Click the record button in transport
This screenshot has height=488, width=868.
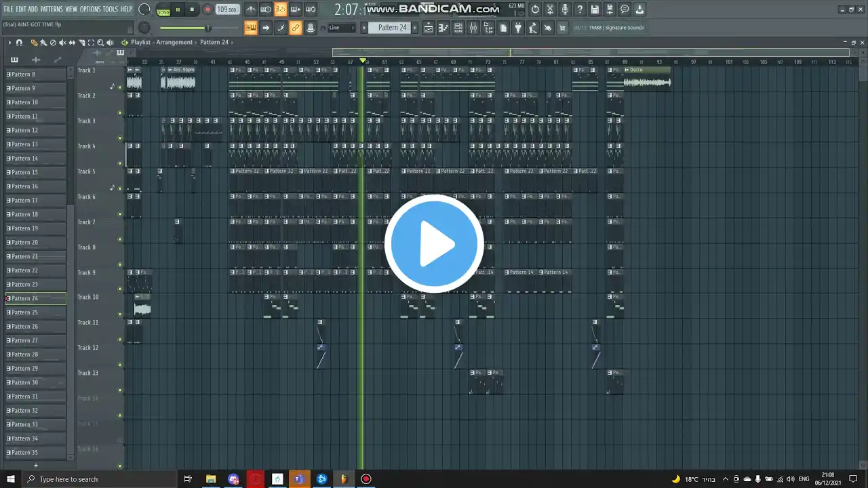[208, 9]
